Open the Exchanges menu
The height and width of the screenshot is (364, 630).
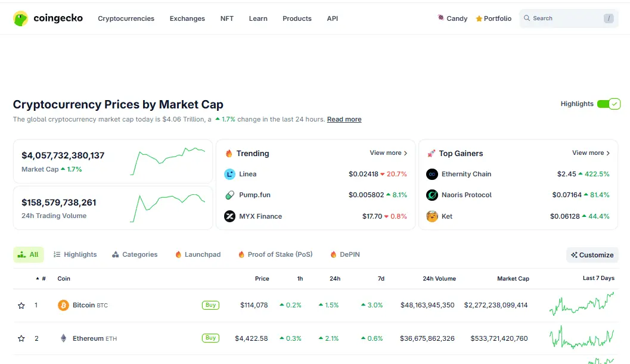coord(187,18)
